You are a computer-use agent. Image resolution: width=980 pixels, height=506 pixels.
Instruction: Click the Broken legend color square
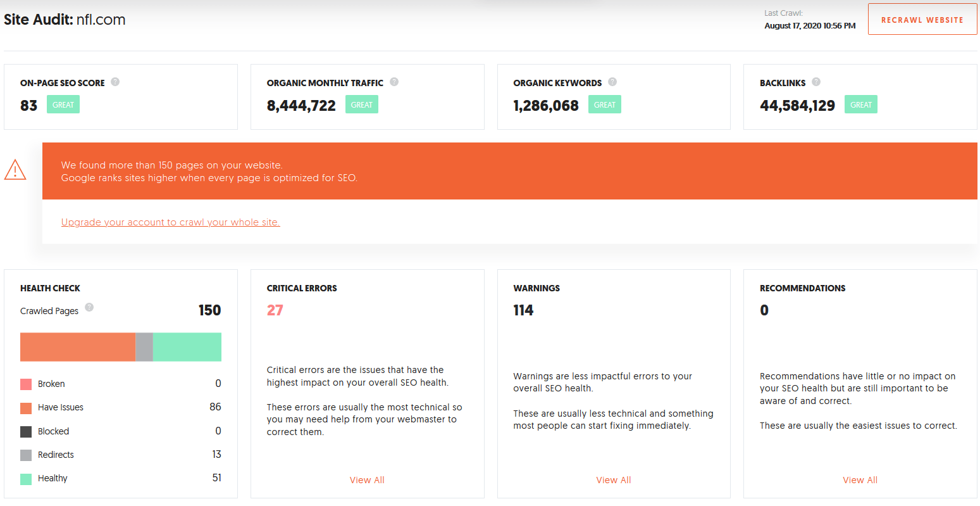click(x=26, y=384)
